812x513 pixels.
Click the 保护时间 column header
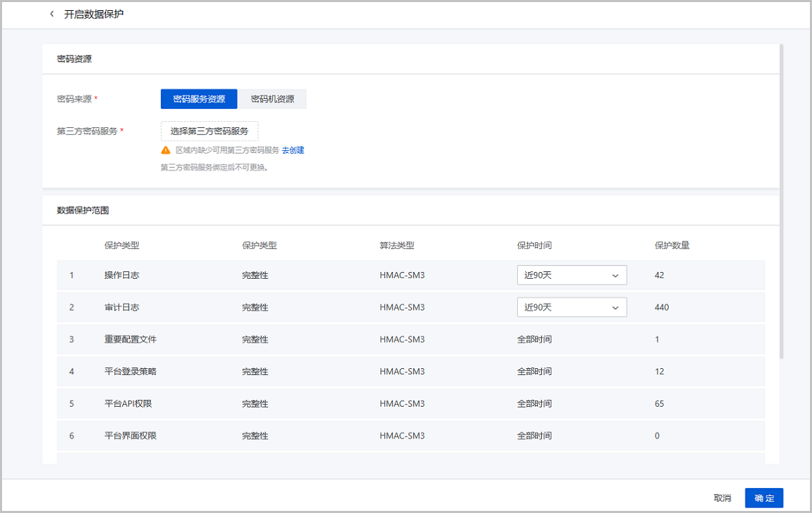[534, 246]
